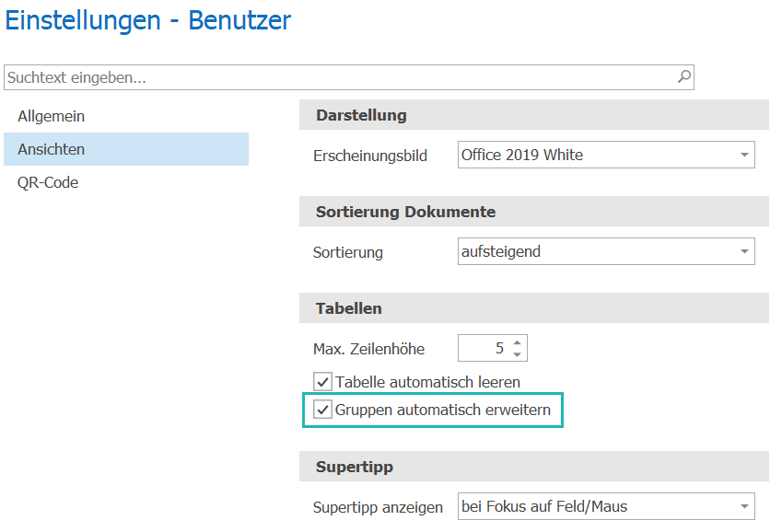Click the search magnifier icon
The width and height of the screenshot is (782, 532).
tap(684, 76)
